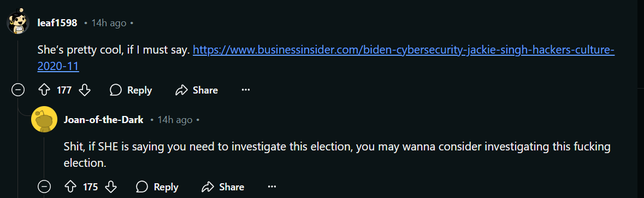Click the share arrow icon under leaf1598's comment
Screen dimensions: 644x198
(181, 90)
